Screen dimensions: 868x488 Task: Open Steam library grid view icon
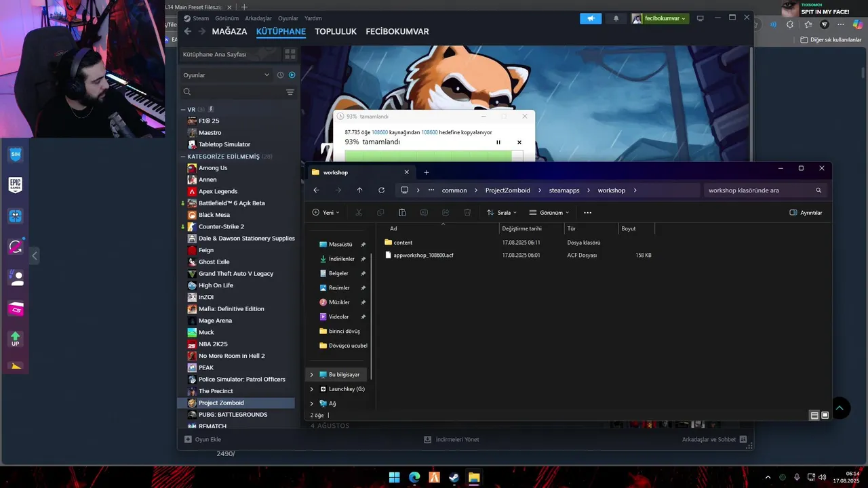[x=290, y=54]
